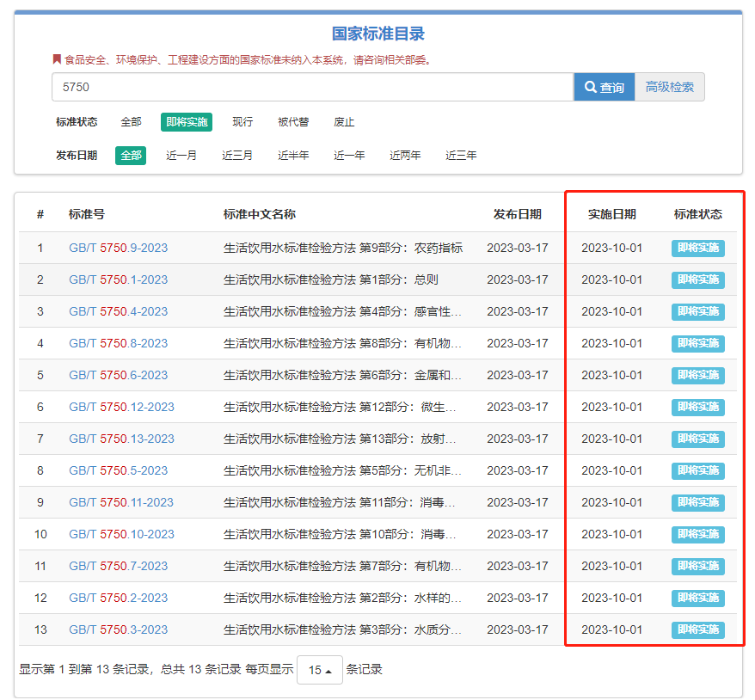Select title 第12部分：微生…
This screenshot has height=700, width=755.
408,407
